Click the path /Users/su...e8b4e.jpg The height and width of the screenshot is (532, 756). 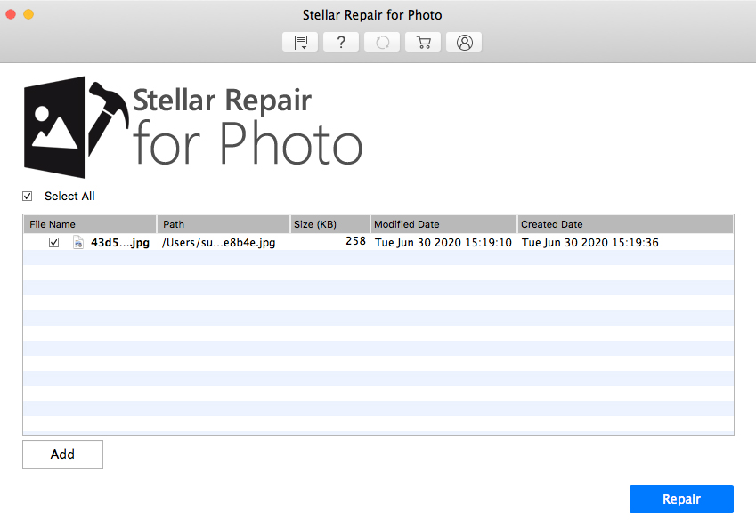(219, 242)
